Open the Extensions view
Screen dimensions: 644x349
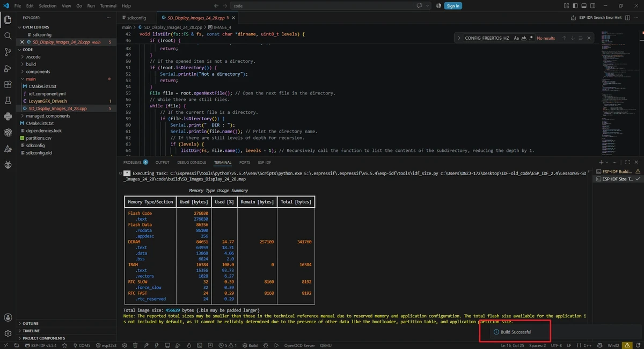(8, 84)
